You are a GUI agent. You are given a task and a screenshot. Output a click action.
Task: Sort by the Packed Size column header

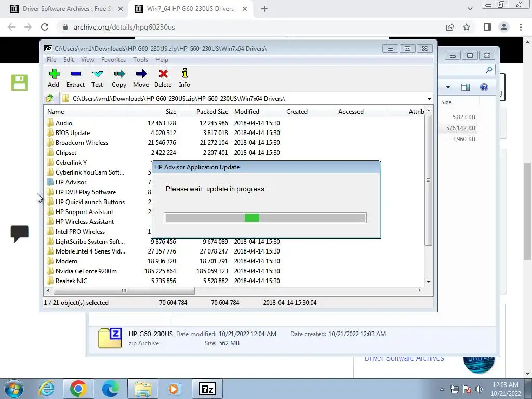[205, 112]
